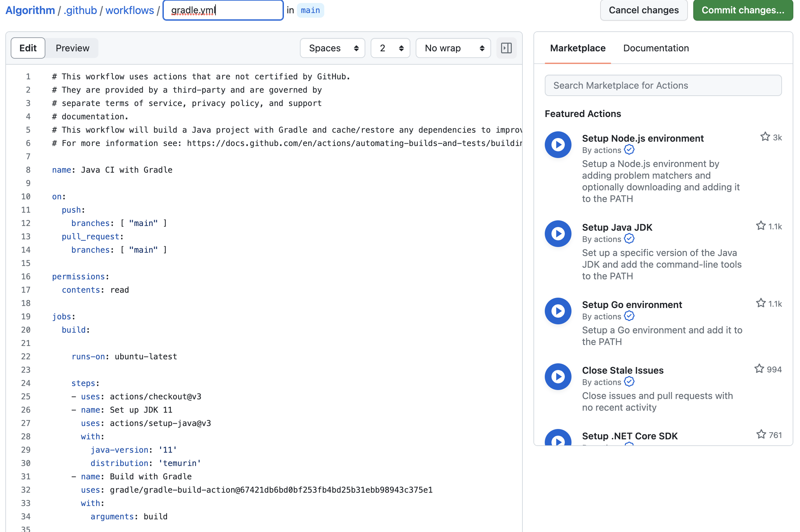Open the workflows breadcrumb link

130,10
